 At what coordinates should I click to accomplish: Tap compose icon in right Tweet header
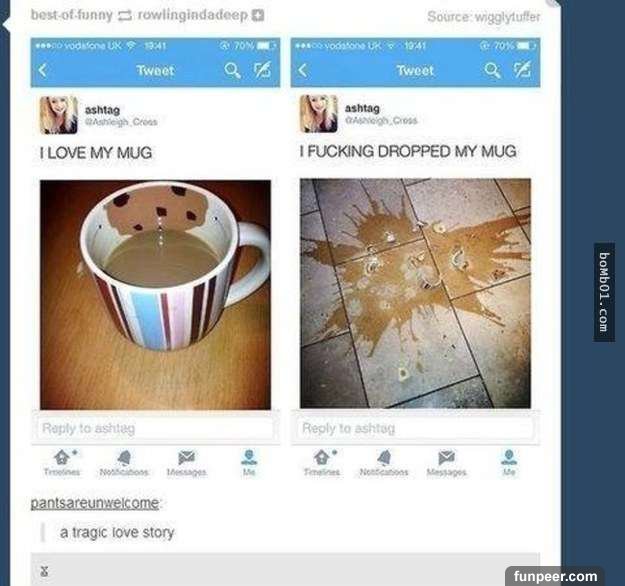point(523,70)
